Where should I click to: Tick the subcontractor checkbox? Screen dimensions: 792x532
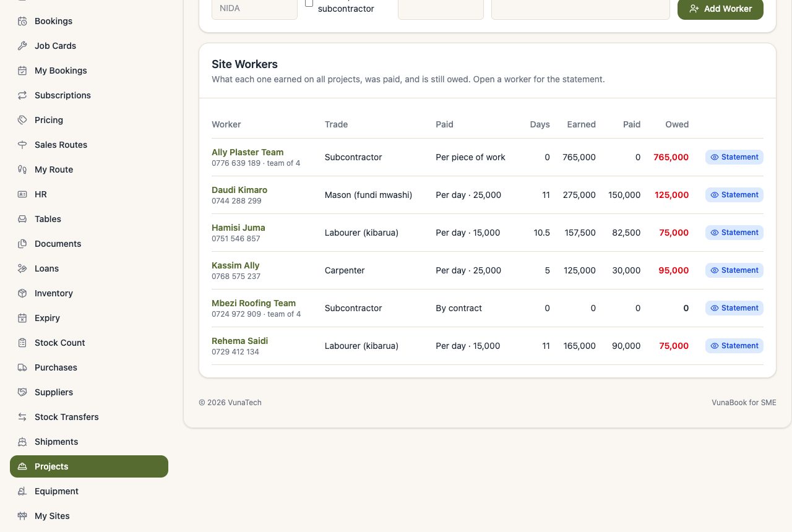click(x=309, y=3)
